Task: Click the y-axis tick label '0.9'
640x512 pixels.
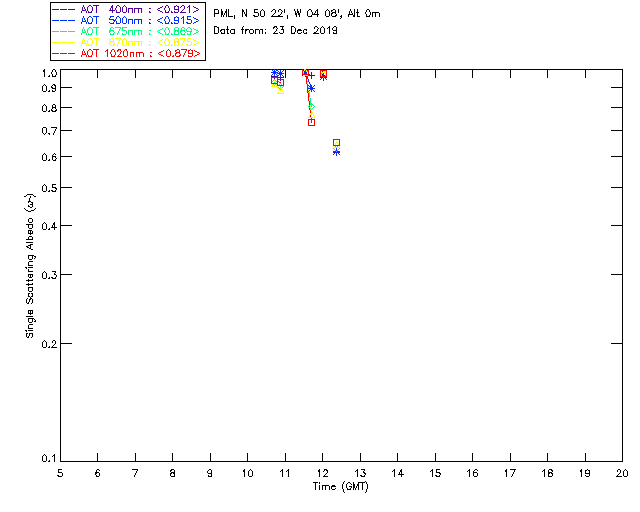Action: coord(49,88)
